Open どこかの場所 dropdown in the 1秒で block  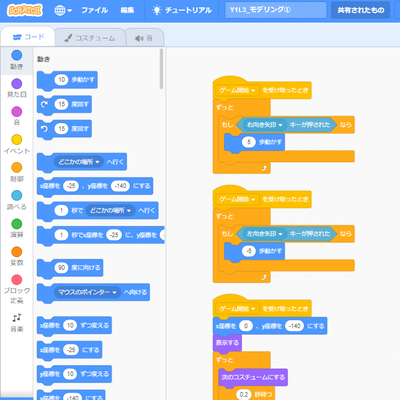(x=110, y=211)
